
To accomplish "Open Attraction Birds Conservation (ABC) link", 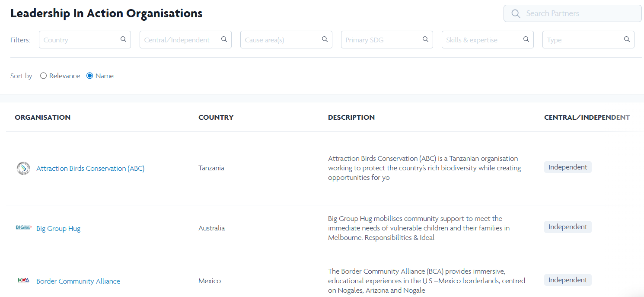I will [x=90, y=169].
